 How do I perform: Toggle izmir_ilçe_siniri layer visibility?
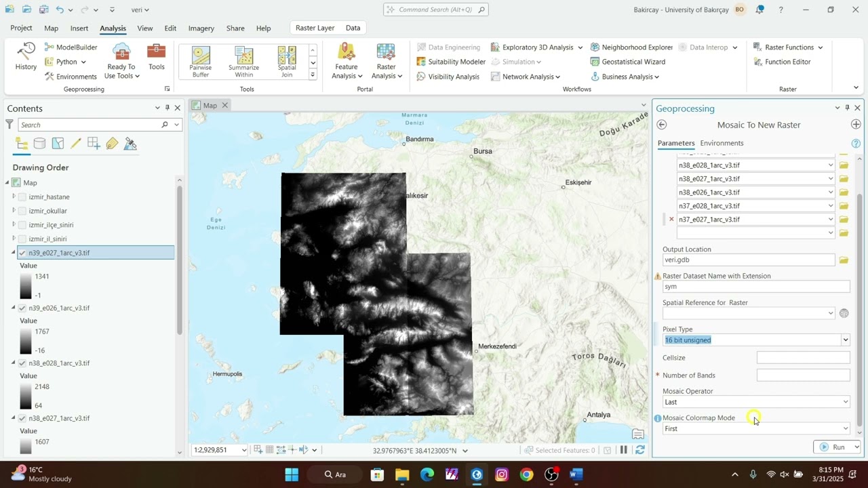[22, 225]
